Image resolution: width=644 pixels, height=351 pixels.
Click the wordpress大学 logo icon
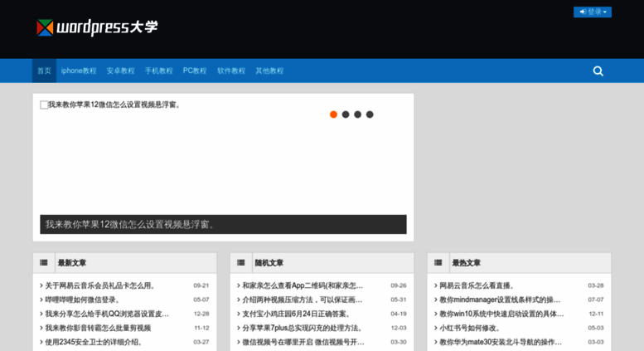(x=45, y=27)
